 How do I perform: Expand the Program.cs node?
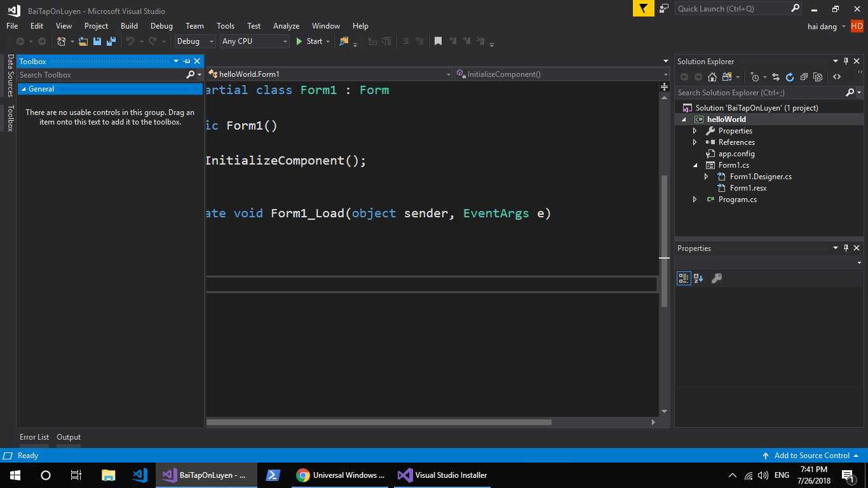(695, 200)
